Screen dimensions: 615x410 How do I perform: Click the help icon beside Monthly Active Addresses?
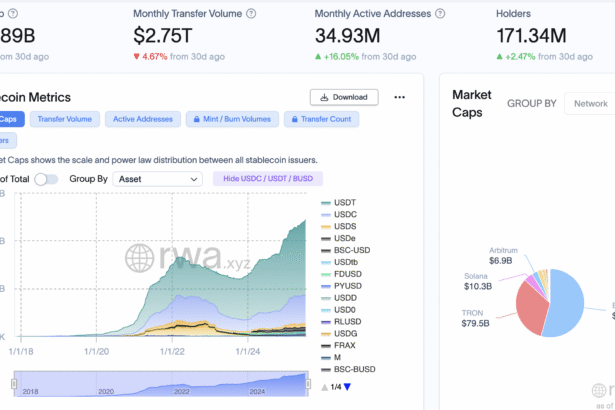[x=439, y=15]
